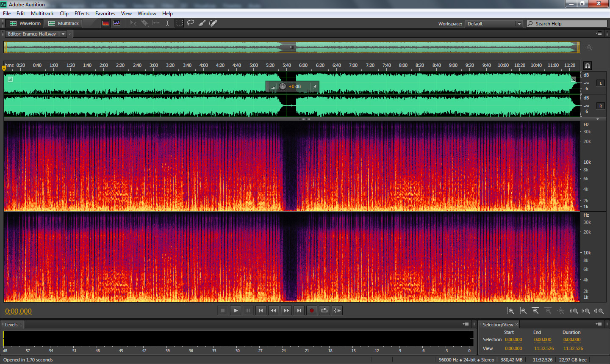Start playback with the Play button
610x364 pixels.
(x=236, y=311)
